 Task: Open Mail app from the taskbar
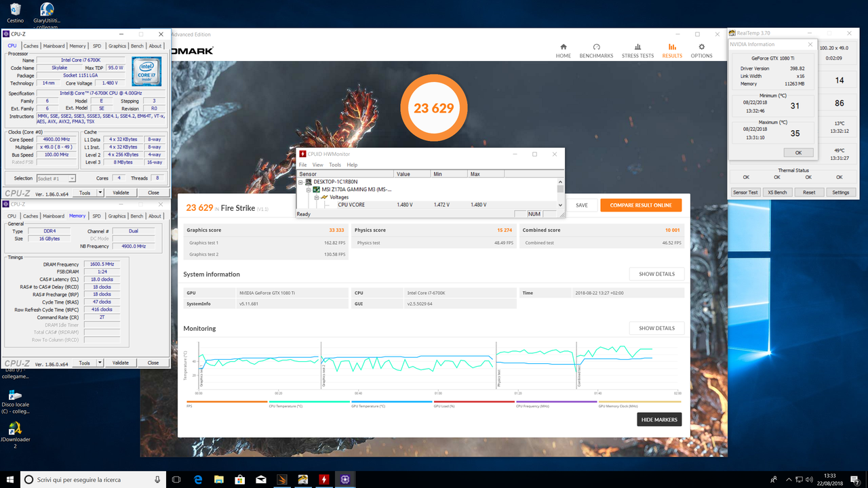coord(261,479)
